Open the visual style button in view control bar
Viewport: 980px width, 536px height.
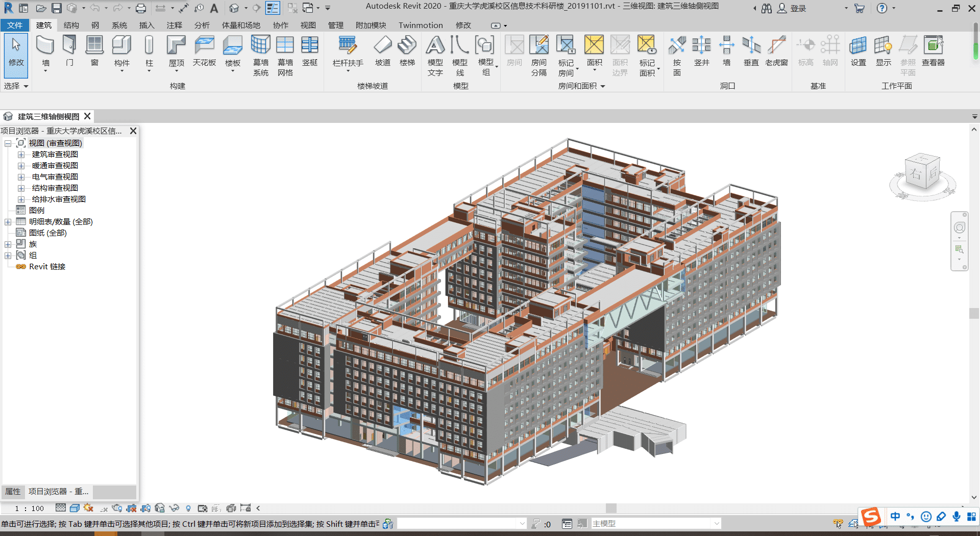click(x=75, y=508)
